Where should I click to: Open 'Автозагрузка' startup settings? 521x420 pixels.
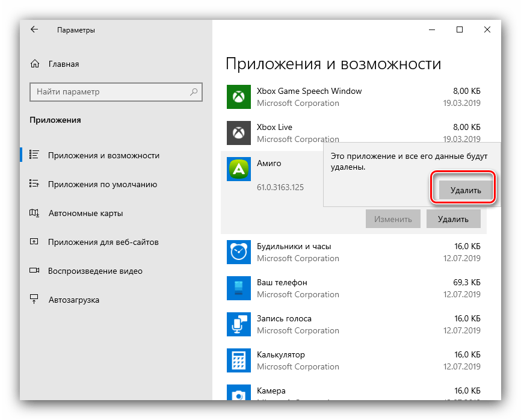click(73, 300)
